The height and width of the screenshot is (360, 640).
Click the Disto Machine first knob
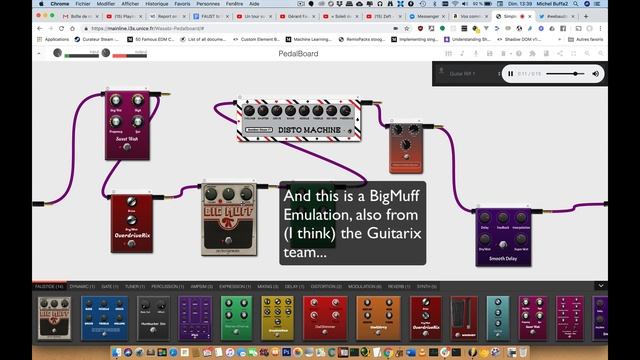[249, 111]
